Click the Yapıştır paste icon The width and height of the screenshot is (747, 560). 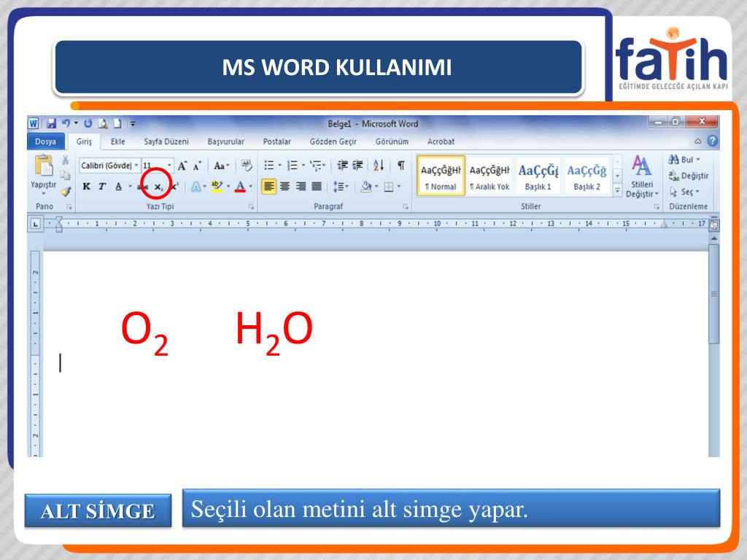(43, 166)
